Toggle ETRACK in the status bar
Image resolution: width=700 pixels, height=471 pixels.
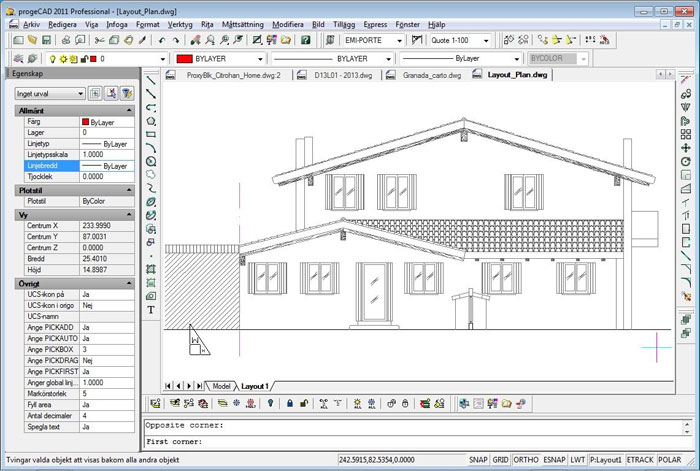tap(640, 459)
